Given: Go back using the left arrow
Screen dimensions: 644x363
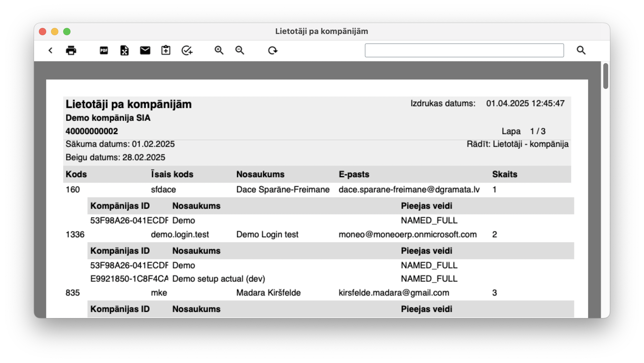Looking at the screenshot, I should [50, 50].
